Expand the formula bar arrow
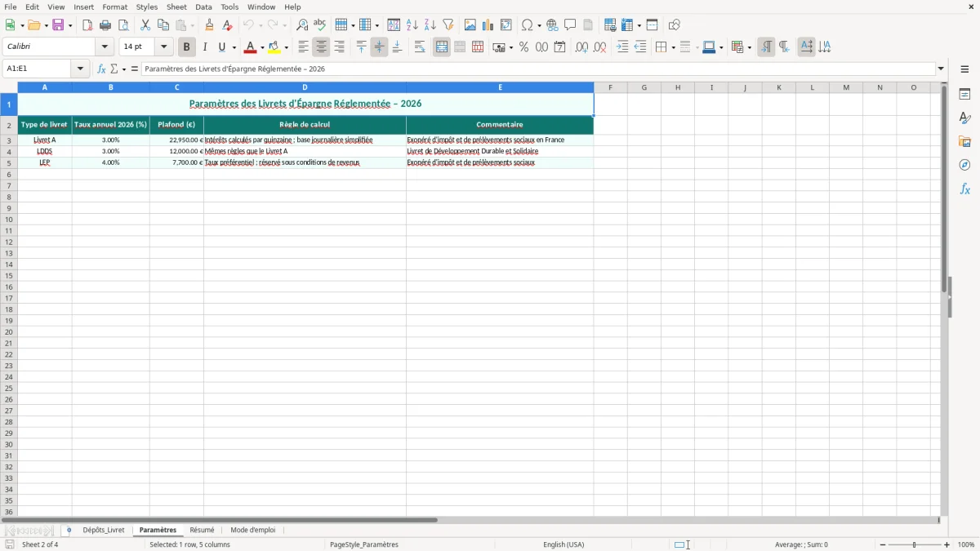 (x=941, y=69)
